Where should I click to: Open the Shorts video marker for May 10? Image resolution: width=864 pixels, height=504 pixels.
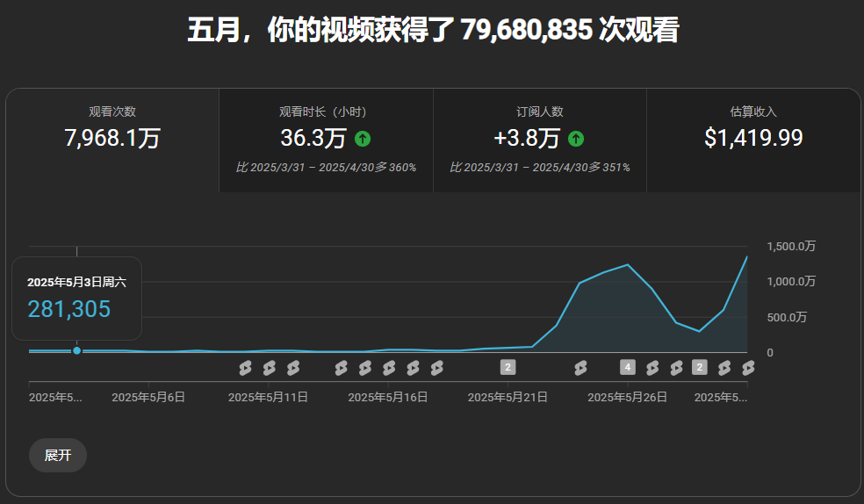click(x=245, y=367)
